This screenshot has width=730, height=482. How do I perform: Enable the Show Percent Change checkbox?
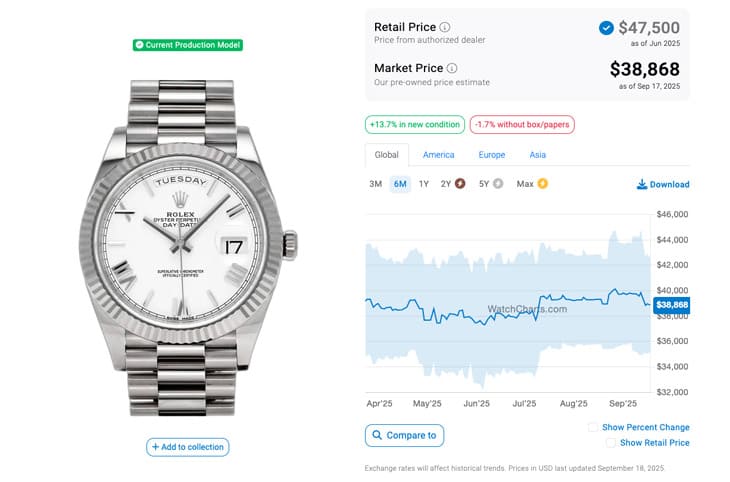pos(593,427)
